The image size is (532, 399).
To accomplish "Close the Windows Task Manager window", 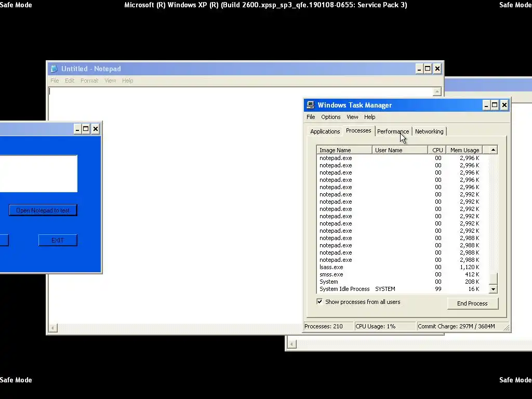I will 504,105.
